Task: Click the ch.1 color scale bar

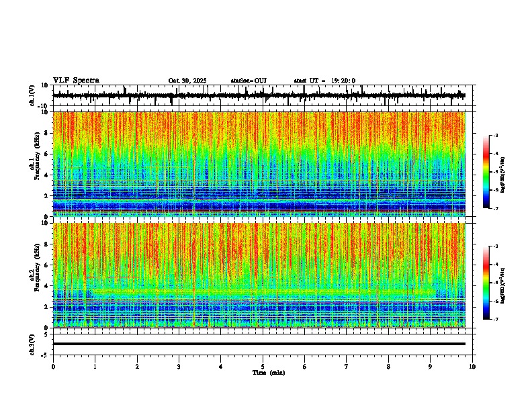Action: point(486,172)
